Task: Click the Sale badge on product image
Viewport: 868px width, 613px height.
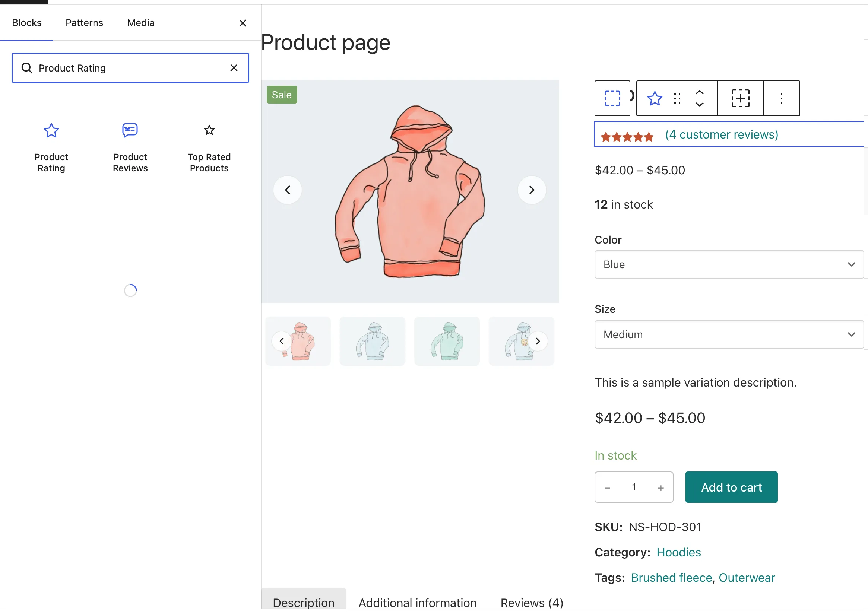Action: pos(282,95)
